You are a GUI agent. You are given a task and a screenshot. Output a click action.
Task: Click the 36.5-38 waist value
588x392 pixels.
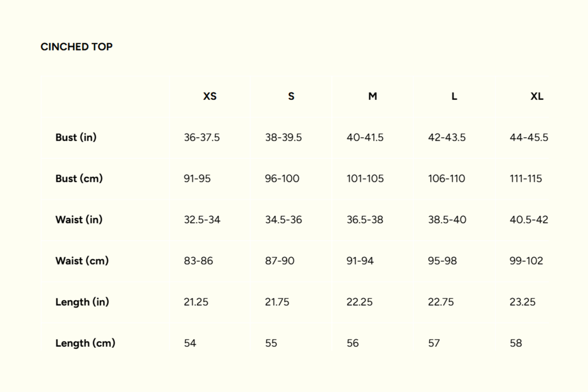365,220
